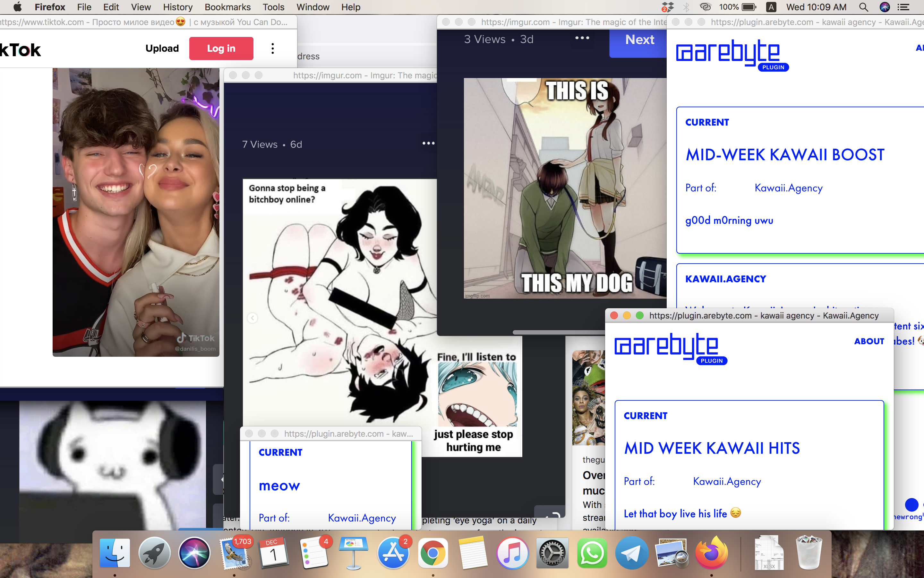Click the 'meow' heading

[279, 486]
